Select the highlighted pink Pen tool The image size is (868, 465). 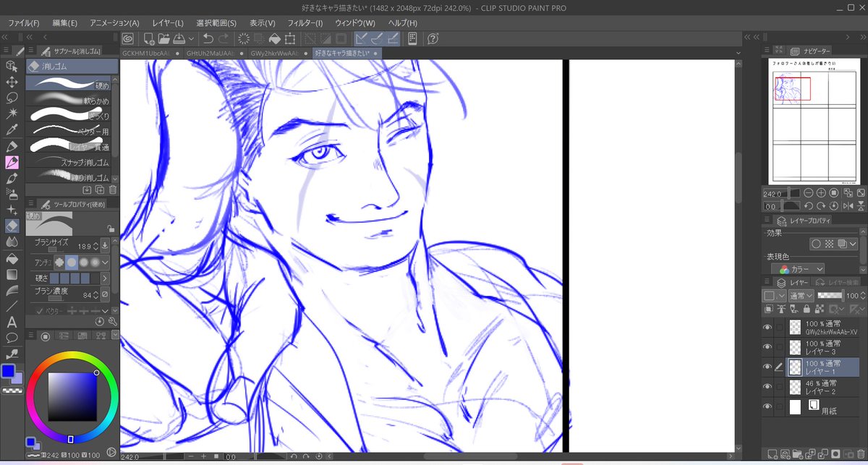12,162
